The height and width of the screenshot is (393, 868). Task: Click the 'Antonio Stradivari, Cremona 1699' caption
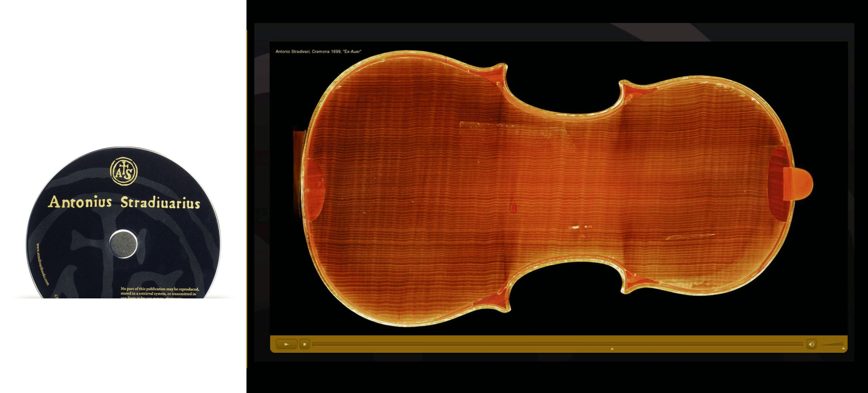point(318,52)
